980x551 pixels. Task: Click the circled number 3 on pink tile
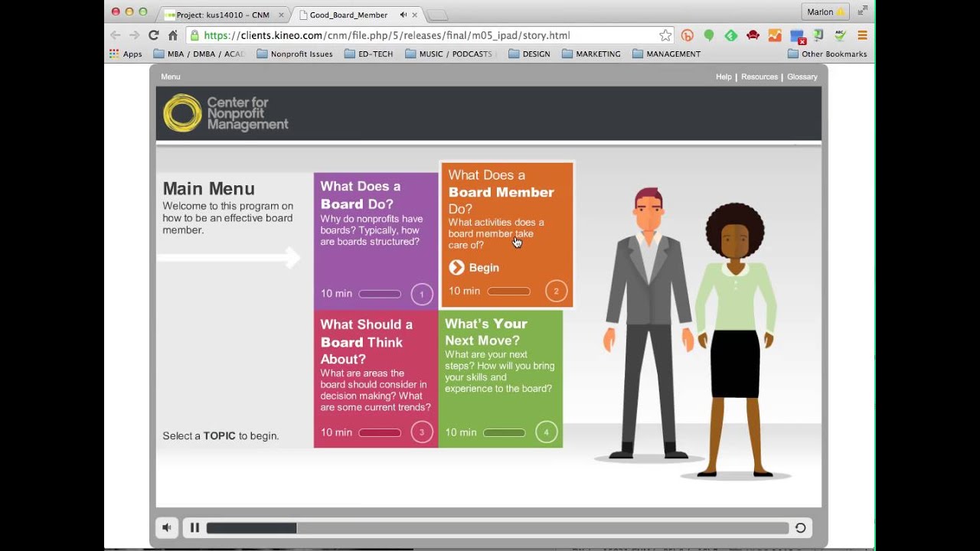(x=422, y=432)
